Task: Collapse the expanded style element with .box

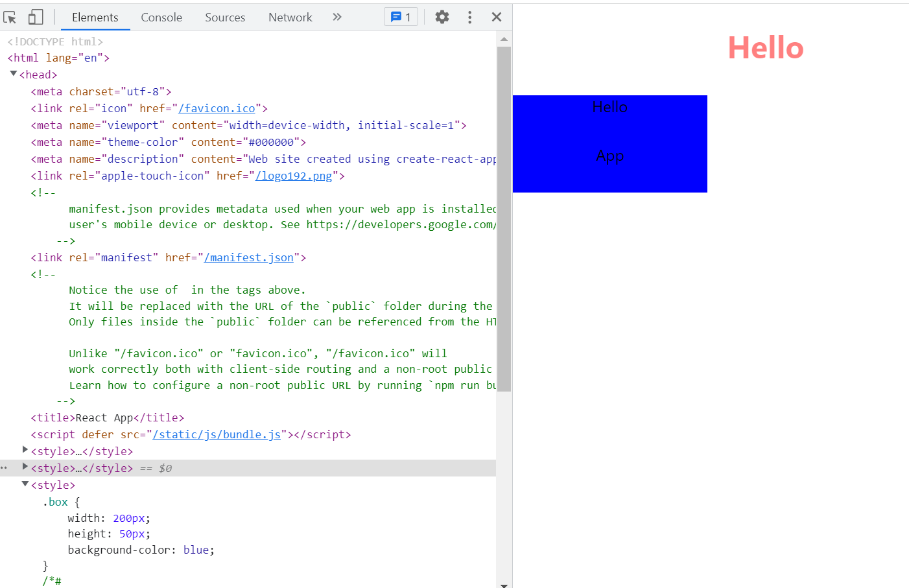Action: click(x=25, y=484)
